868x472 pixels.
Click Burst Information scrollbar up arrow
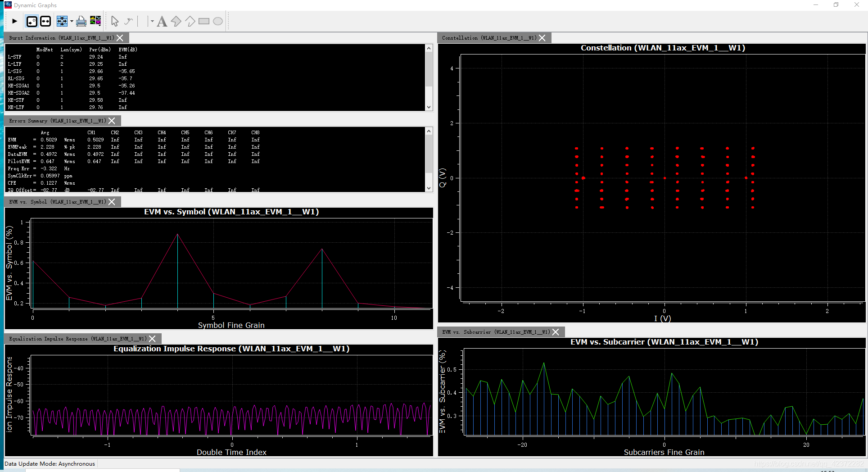tap(429, 48)
